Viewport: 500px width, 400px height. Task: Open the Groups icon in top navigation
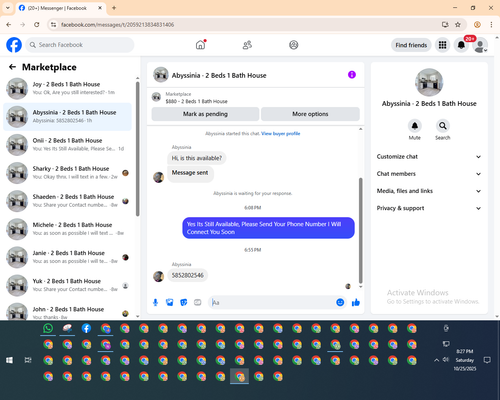(x=294, y=45)
